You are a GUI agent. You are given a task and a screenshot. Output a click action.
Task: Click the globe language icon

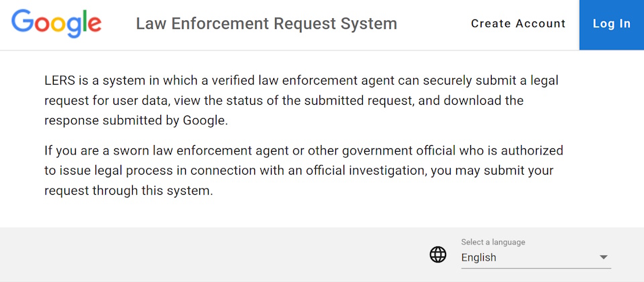(438, 254)
